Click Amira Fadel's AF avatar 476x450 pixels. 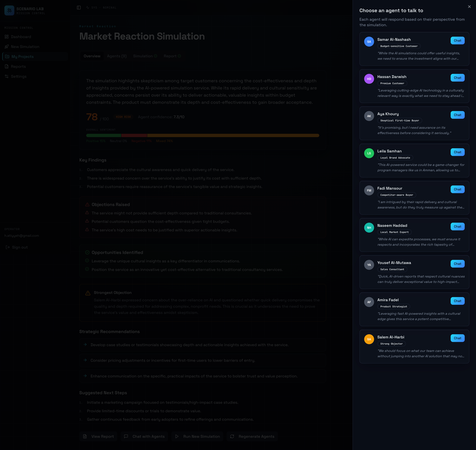tap(369, 302)
